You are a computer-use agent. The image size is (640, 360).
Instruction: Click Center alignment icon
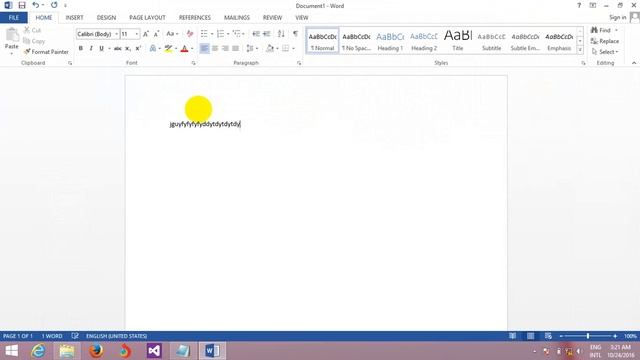[215, 49]
